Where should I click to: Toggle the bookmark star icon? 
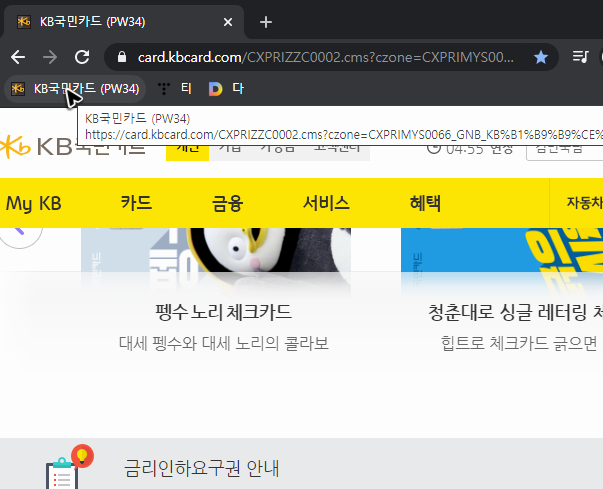(541, 57)
